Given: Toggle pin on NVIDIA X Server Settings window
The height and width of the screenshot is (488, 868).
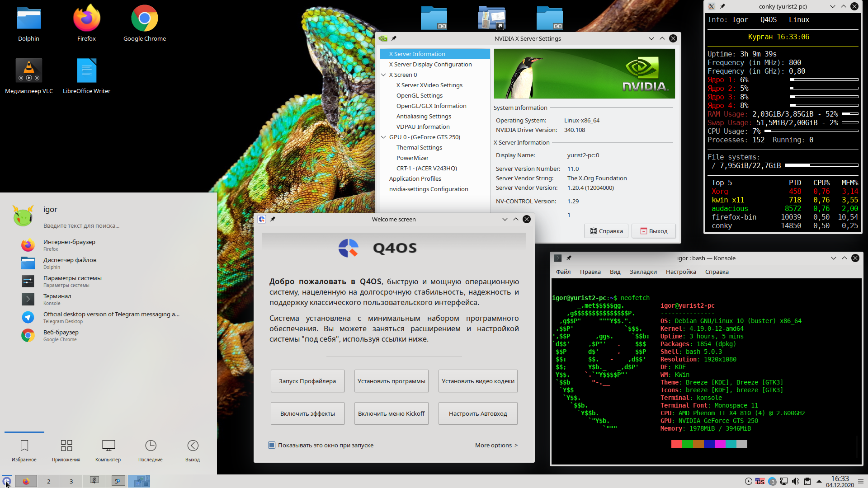Looking at the screenshot, I should click(394, 38).
